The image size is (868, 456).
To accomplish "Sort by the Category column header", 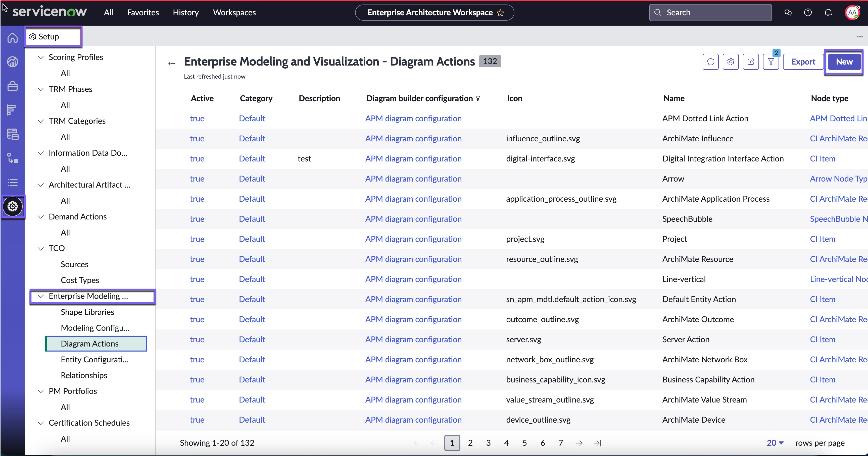I will click(x=256, y=98).
